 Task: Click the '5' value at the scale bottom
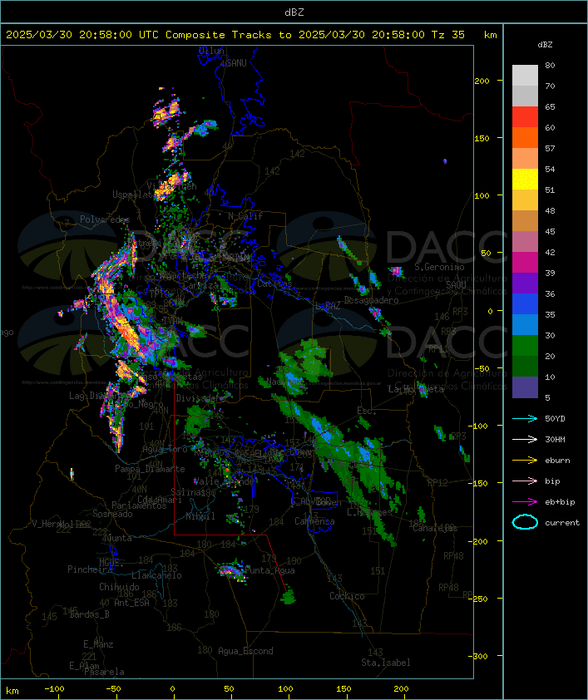(x=547, y=397)
